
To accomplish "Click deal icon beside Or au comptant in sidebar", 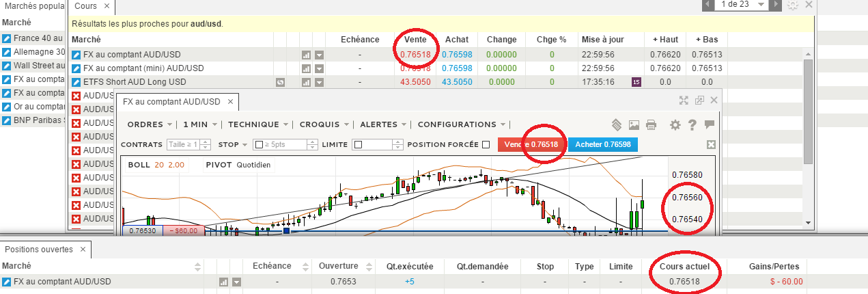I will pyautogui.click(x=7, y=107).
